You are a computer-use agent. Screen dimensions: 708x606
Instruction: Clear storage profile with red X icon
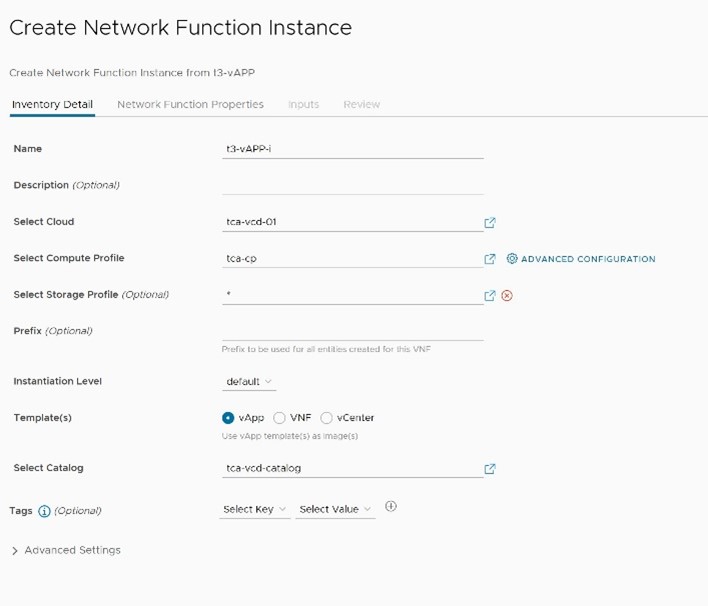tap(507, 296)
